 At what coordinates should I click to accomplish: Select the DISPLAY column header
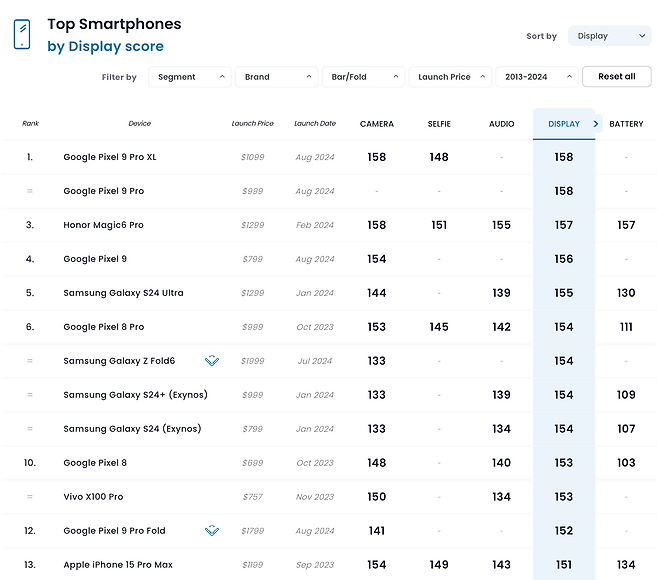564,124
